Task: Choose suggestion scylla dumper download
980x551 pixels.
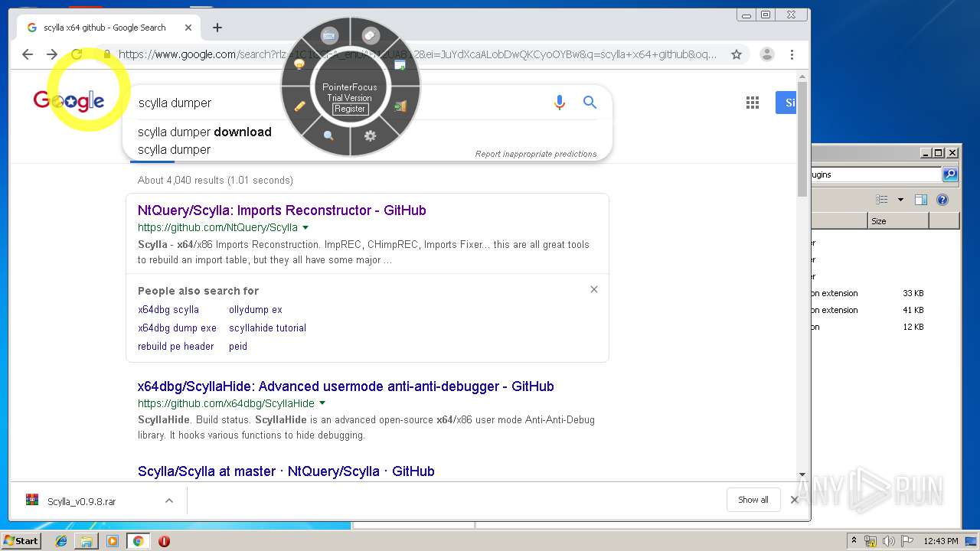Action: (204, 132)
